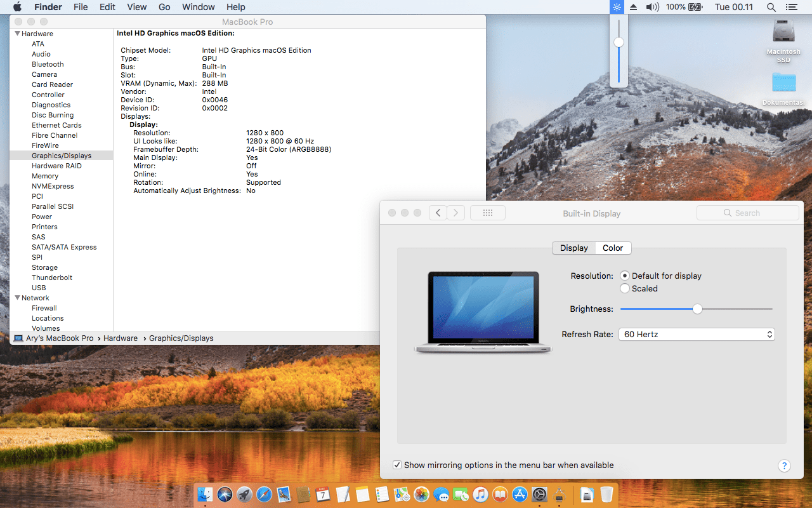
Task: Go back in the Built-in Display window
Action: coord(438,213)
